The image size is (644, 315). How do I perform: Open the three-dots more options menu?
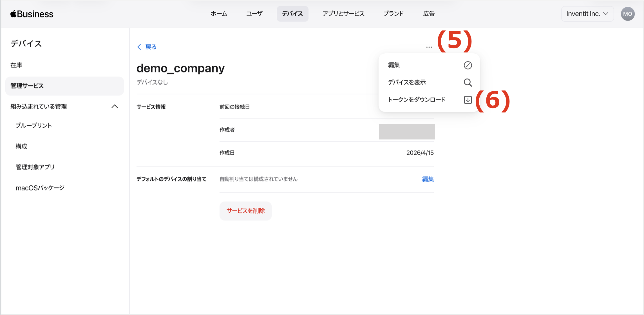pyautogui.click(x=429, y=47)
